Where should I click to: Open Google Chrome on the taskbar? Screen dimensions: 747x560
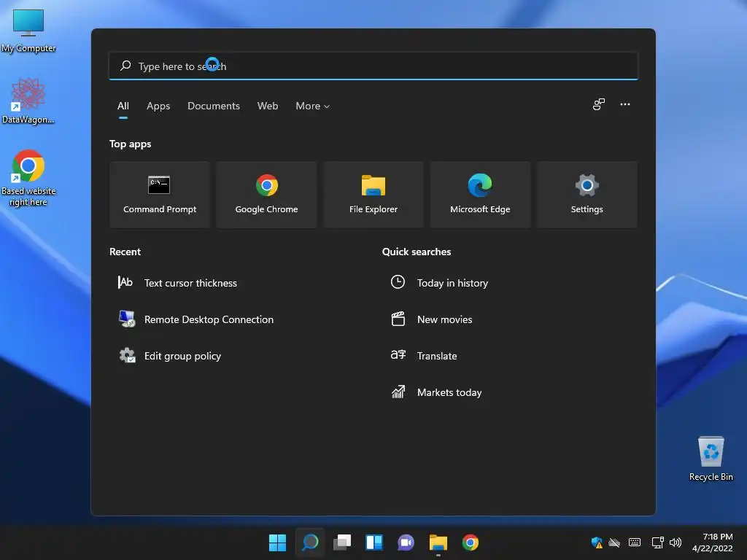(471, 542)
